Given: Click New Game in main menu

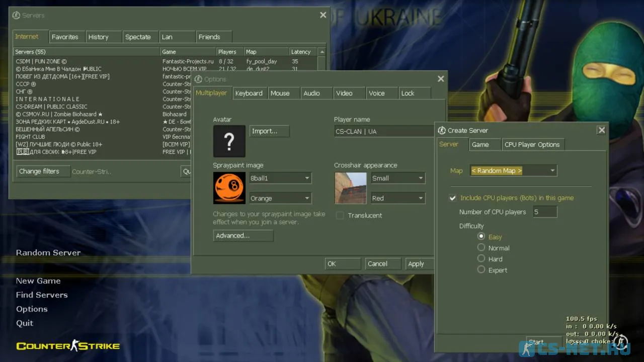Looking at the screenshot, I should click(x=38, y=281).
